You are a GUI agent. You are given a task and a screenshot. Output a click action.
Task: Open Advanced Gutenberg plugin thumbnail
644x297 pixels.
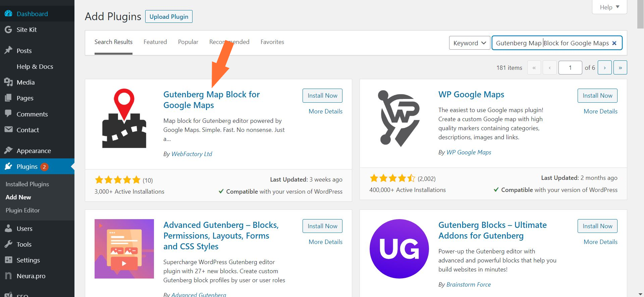tap(124, 249)
